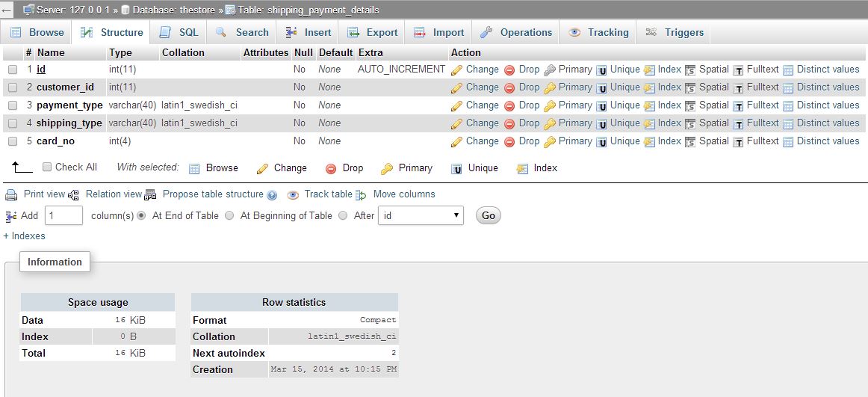Click the Add columns number field
Screen dimensions: 868x397
point(63,215)
